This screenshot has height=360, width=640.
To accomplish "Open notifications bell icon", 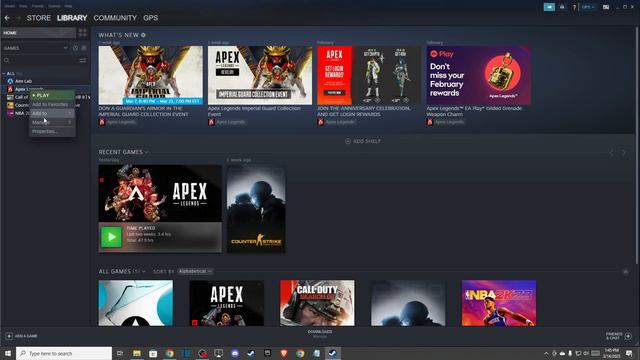I will 562,7.
